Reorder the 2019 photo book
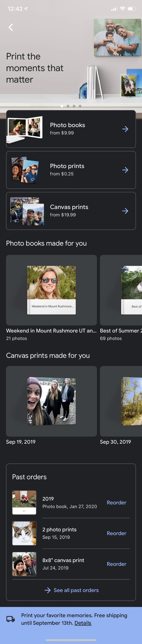 [117, 502]
